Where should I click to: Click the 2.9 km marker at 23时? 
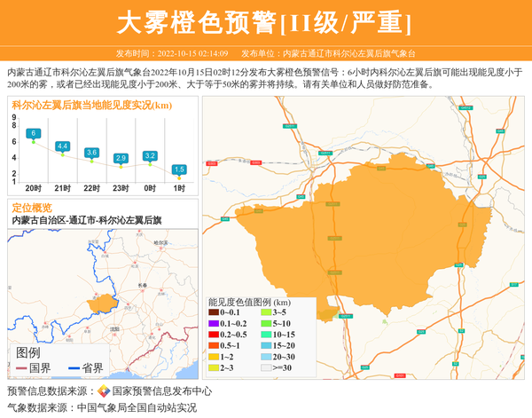[x=121, y=158]
